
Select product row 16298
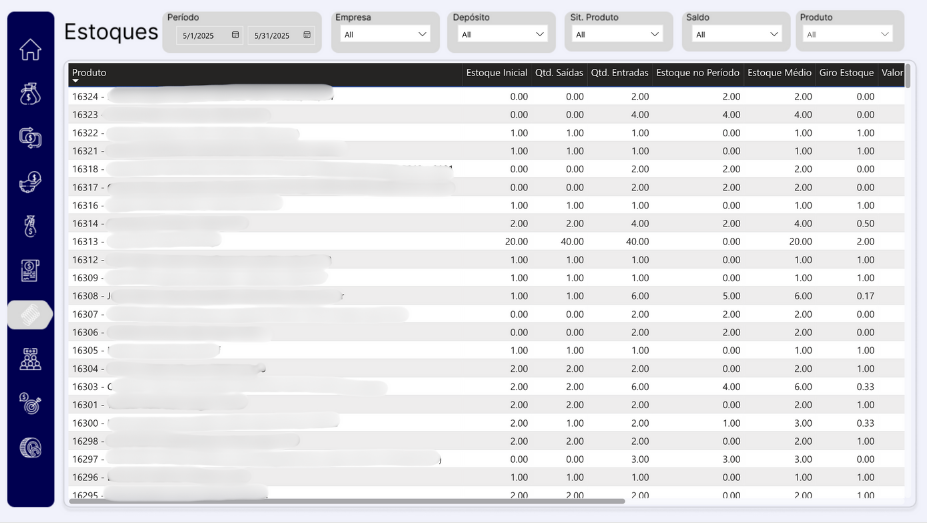coord(486,441)
